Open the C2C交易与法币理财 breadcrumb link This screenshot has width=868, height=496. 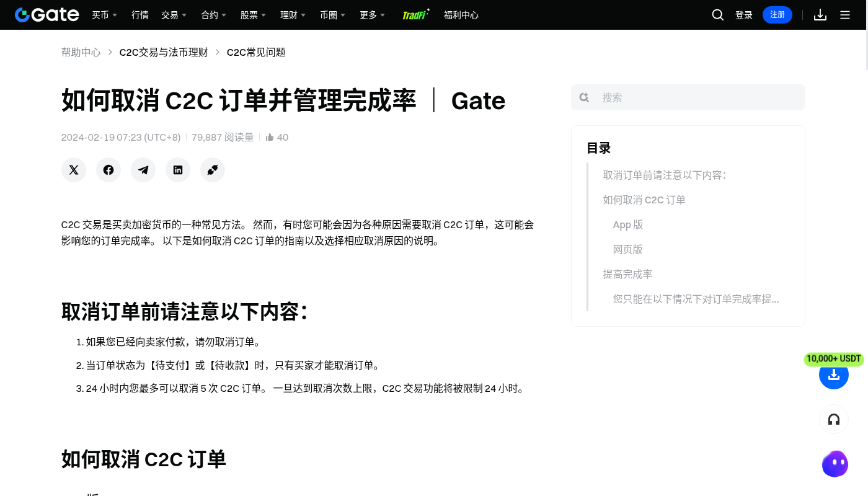164,52
